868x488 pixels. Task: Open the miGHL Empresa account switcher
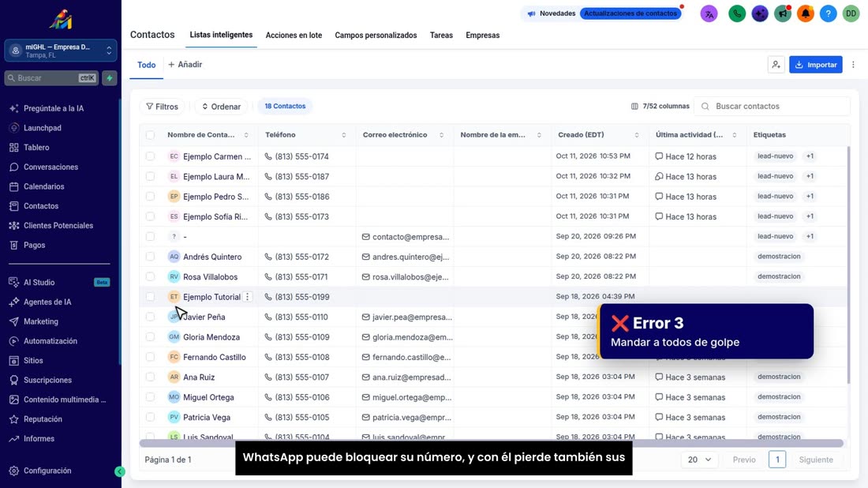click(x=60, y=51)
